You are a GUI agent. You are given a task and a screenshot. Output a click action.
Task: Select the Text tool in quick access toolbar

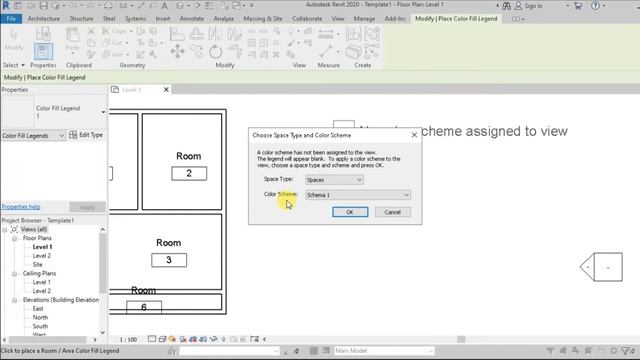point(164,6)
